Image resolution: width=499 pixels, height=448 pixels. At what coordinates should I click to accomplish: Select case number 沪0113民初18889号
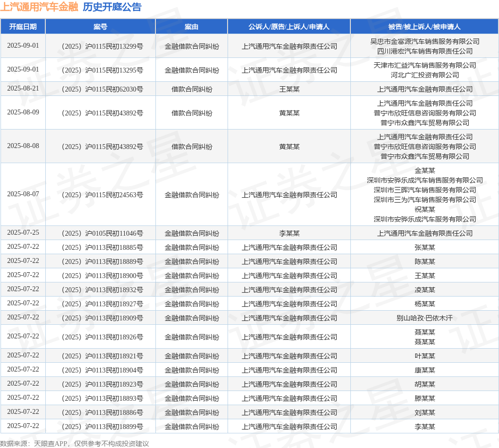coord(102,261)
